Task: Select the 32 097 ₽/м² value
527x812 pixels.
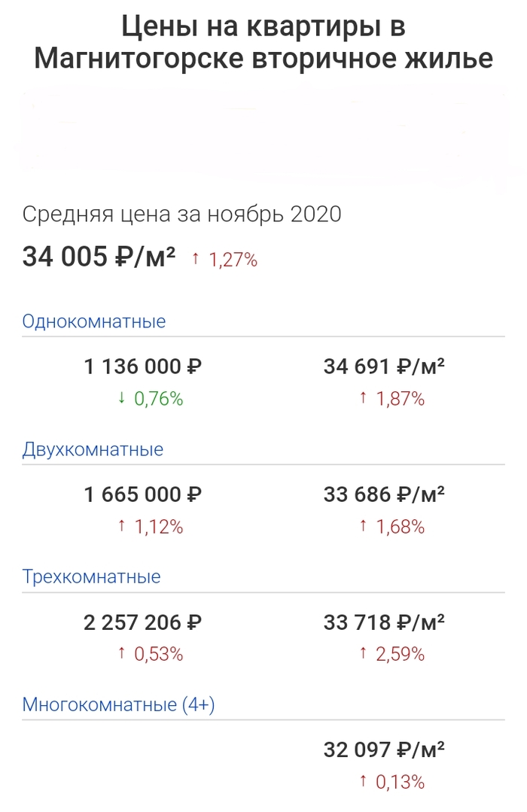Action: (384, 750)
